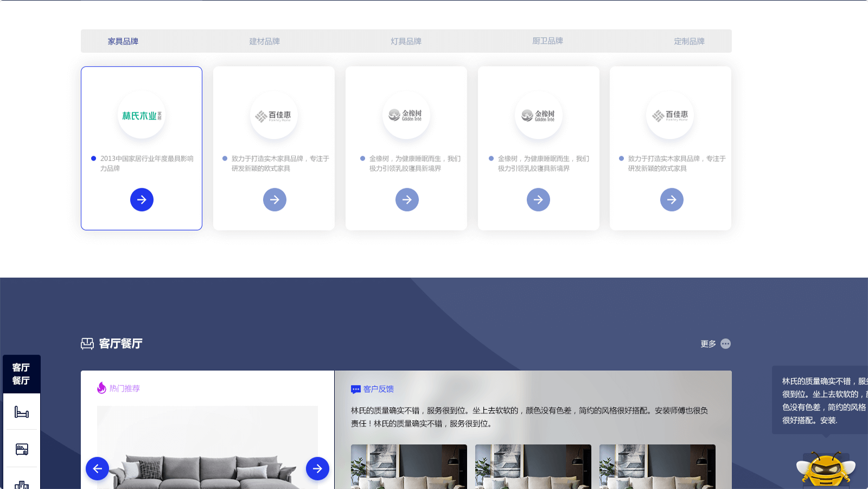This screenshot has width=868, height=489.
Task: Click the arrow button on the fifth brand card
Action: click(x=672, y=200)
